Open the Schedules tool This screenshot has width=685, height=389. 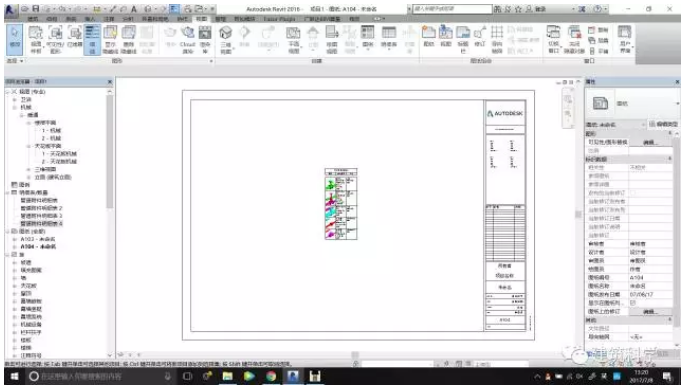coord(388,39)
